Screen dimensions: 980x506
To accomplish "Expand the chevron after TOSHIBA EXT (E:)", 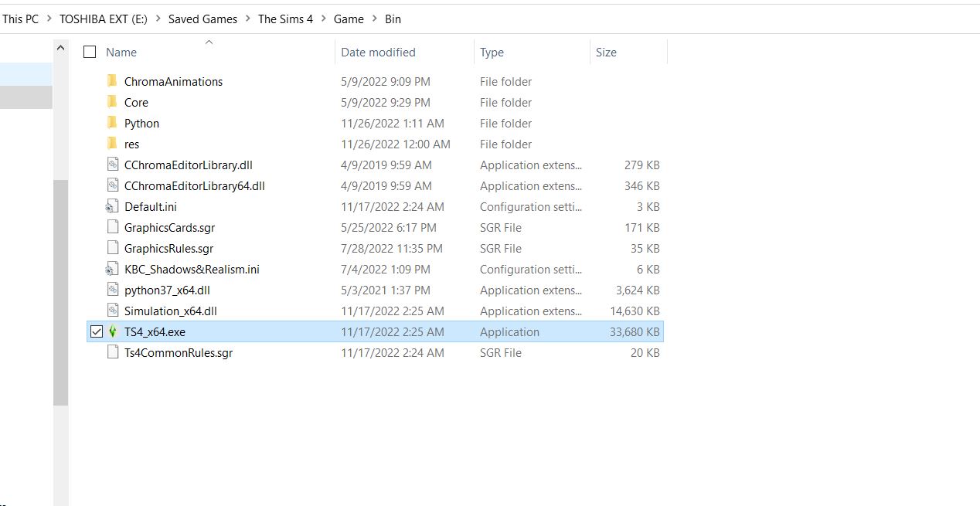I will [x=158, y=19].
